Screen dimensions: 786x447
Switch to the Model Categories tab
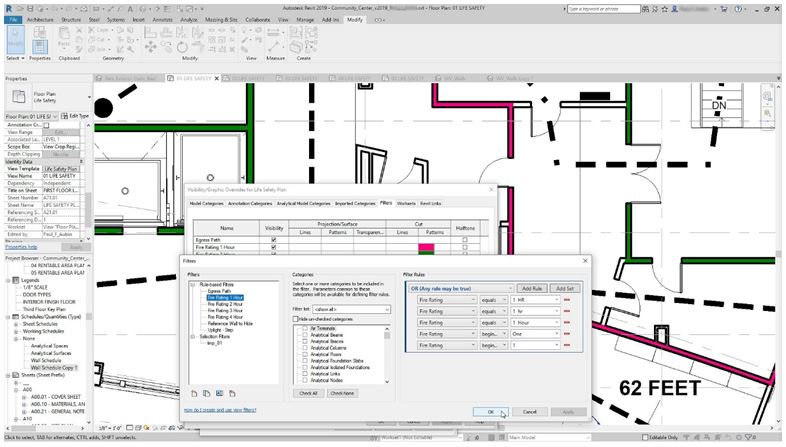(x=206, y=203)
